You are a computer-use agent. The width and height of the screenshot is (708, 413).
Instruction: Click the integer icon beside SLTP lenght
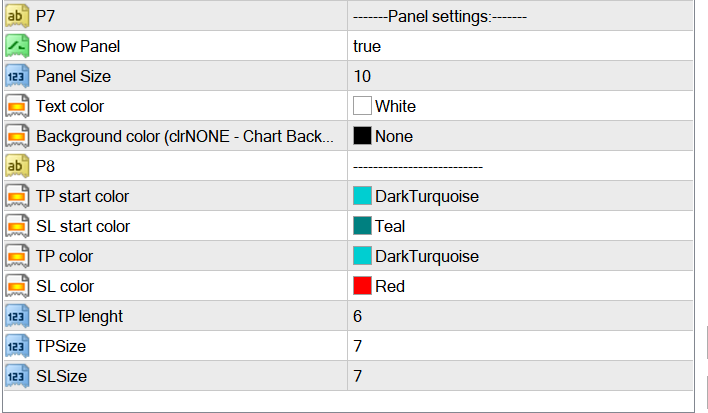(x=17, y=316)
